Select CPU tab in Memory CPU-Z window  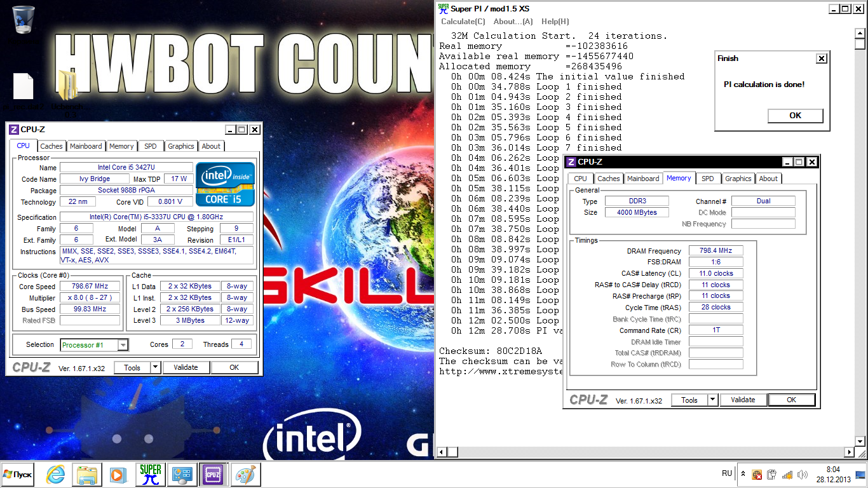(x=581, y=179)
